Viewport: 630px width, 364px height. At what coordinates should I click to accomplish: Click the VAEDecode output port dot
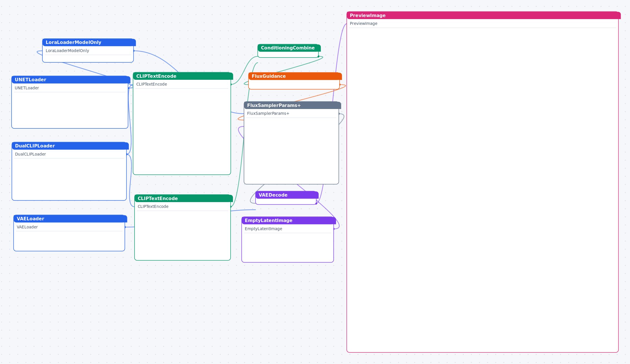316,204
